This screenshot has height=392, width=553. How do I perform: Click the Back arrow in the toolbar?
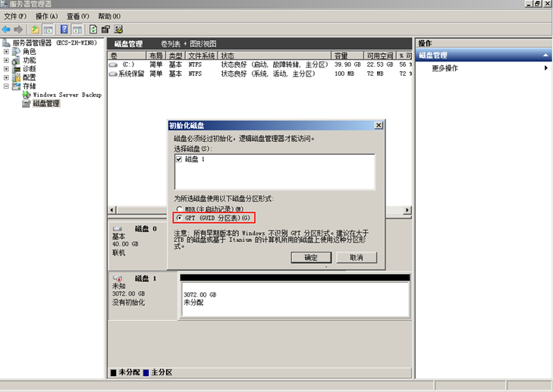point(7,29)
